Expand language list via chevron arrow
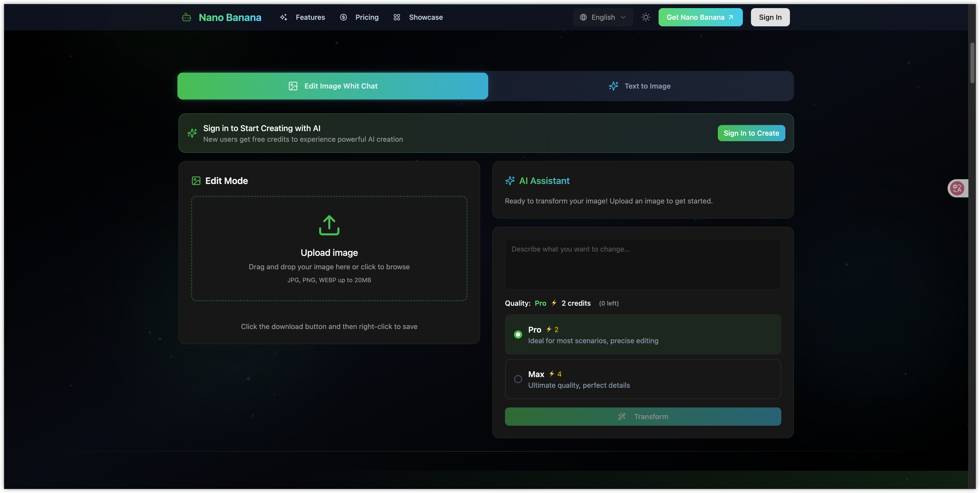The height and width of the screenshot is (493, 980). coord(623,17)
